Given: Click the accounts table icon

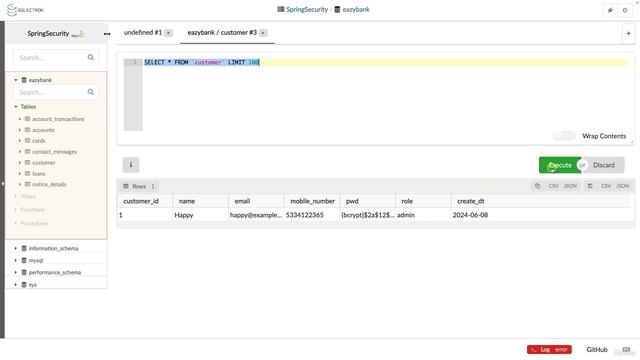Looking at the screenshot, I should [27, 130].
